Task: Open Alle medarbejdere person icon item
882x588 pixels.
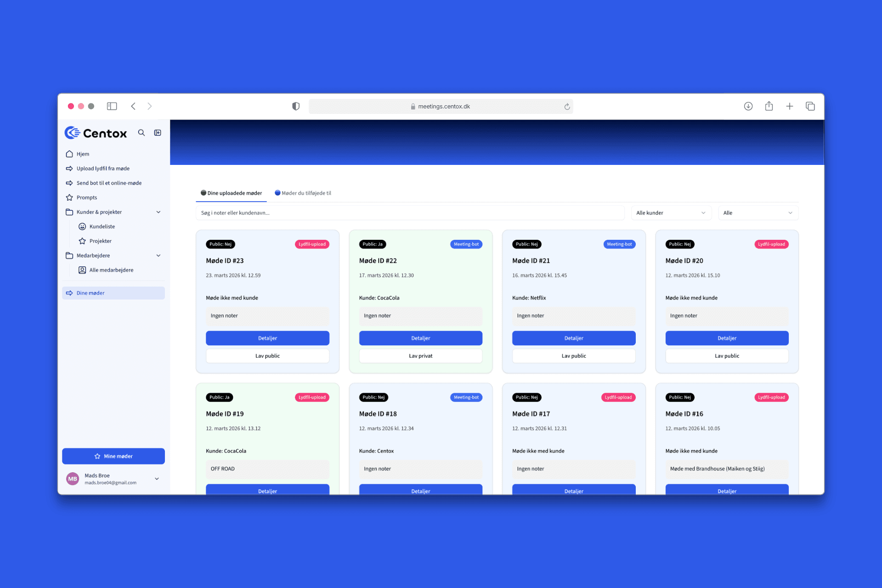Action: tap(82, 270)
